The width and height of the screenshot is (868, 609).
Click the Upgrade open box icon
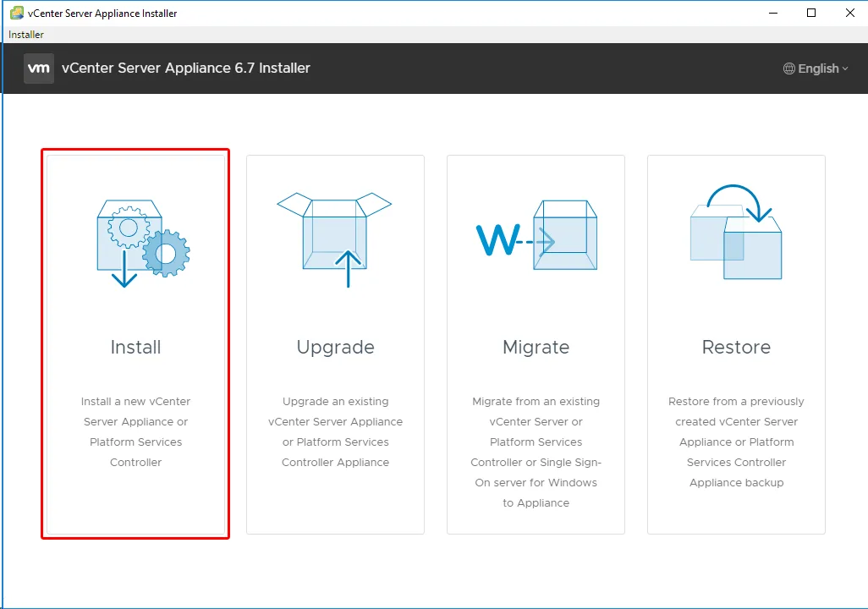pyautogui.click(x=334, y=239)
